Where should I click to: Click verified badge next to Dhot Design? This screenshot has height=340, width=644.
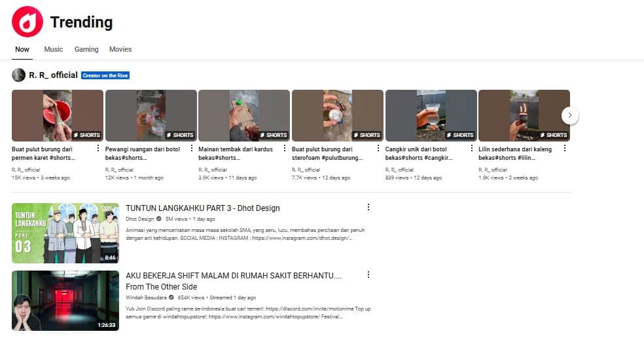pyautogui.click(x=159, y=219)
